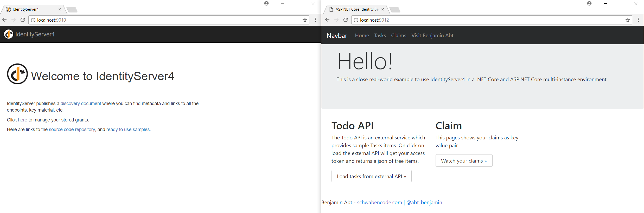Minimize the IdentityServer4 browser window
This screenshot has width=644, height=213.
(x=283, y=4)
